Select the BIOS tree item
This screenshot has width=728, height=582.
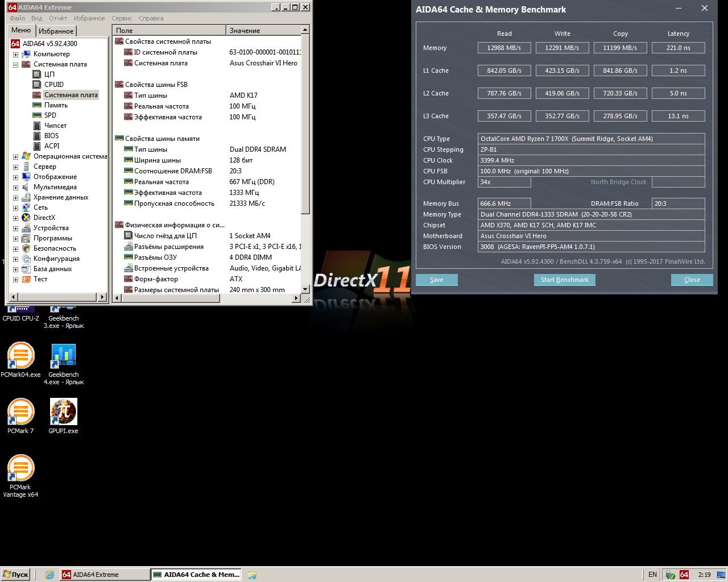[51, 136]
